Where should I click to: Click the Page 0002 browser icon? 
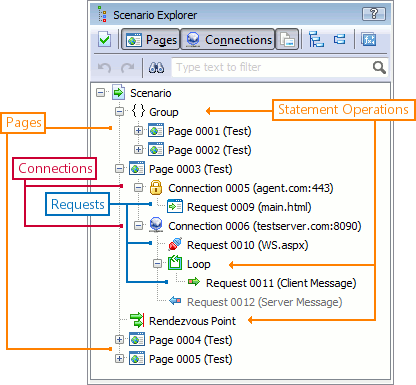pyautogui.click(x=156, y=149)
